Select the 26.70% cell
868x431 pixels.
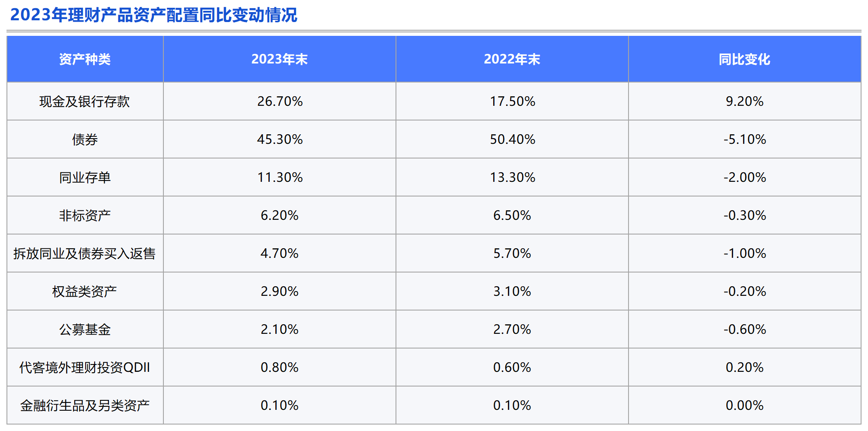pos(280,101)
